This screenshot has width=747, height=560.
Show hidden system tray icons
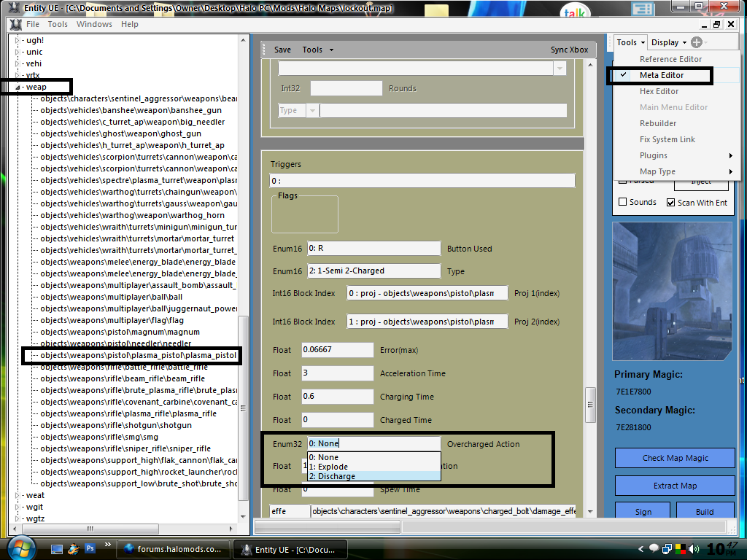tap(640, 549)
